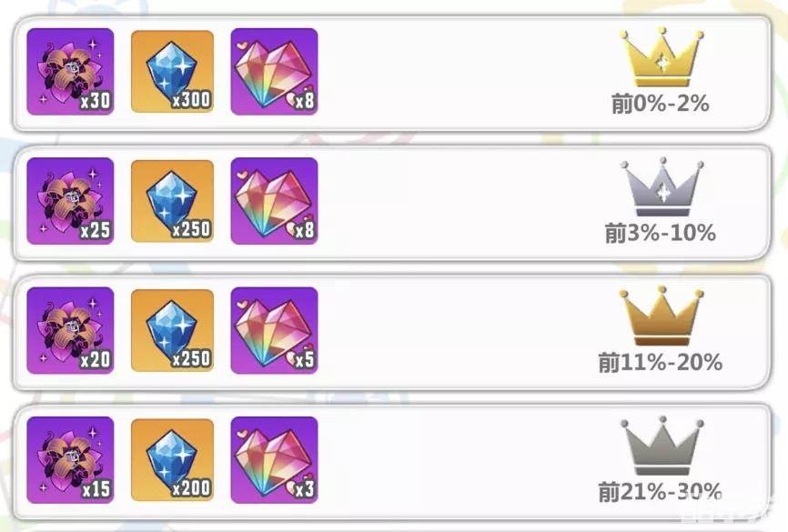Select the 前3%-10% ranking label
Viewport: 788px width, 532px height.
point(661,233)
